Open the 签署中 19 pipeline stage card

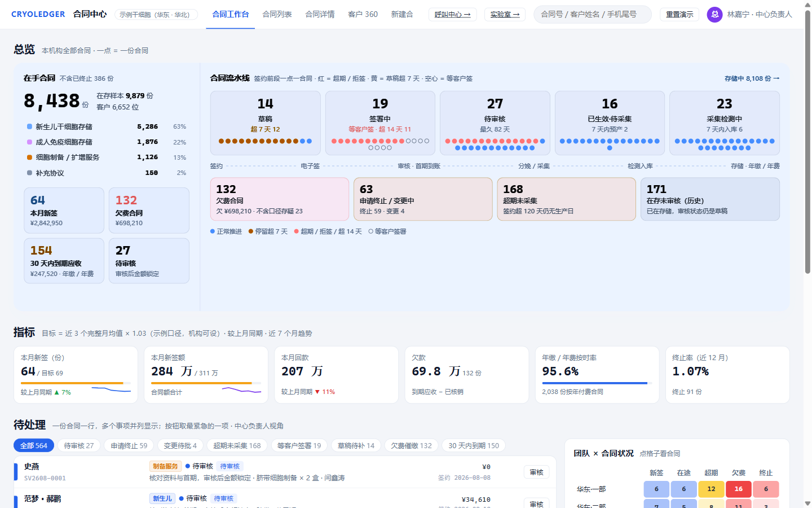(x=380, y=123)
